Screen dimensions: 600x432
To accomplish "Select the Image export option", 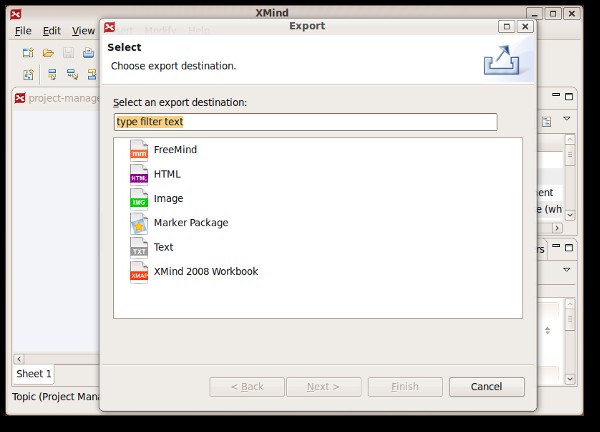I will [x=157, y=199].
